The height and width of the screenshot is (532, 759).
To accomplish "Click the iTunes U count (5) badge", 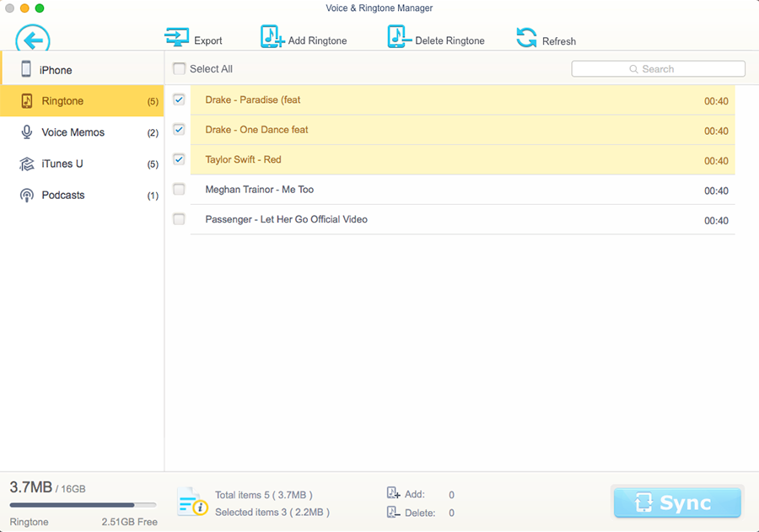I will pos(153,164).
